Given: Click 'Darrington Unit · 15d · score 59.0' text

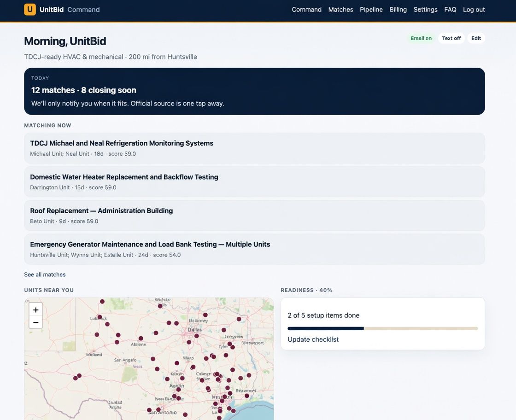Looking at the screenshot, I should click(x=73, y=187).
